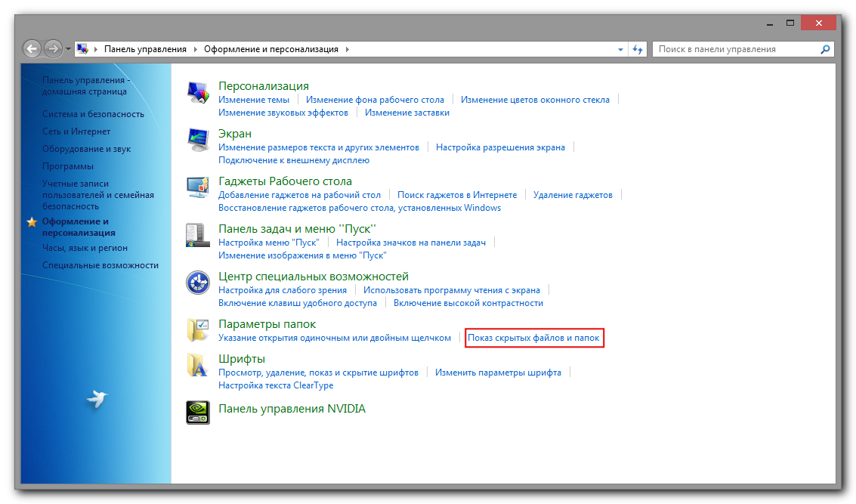Click the Экран monitor icon
856x504 pixels.
click(198, 140)
